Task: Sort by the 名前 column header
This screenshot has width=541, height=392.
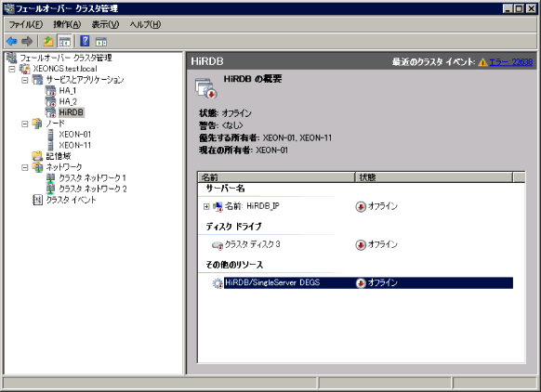Action: [276, 177]
